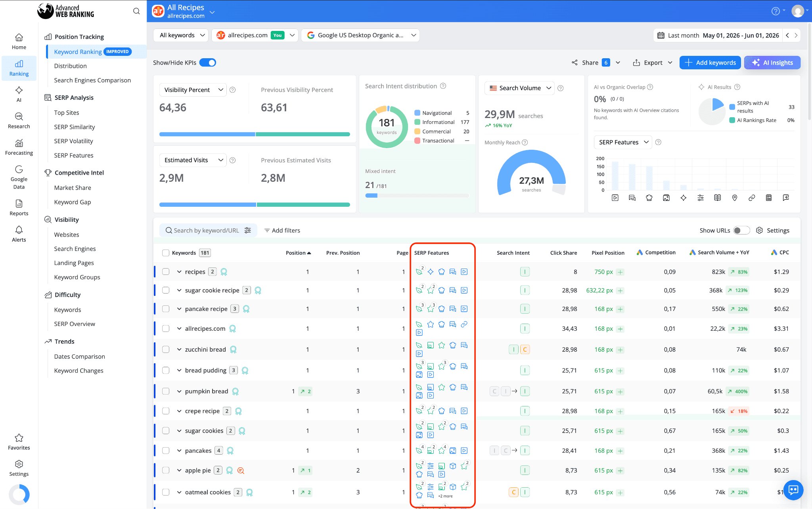This screenshot has width=812, height=509.
Task: Open Landing Pages under Visibility
Action: point(74,263)
